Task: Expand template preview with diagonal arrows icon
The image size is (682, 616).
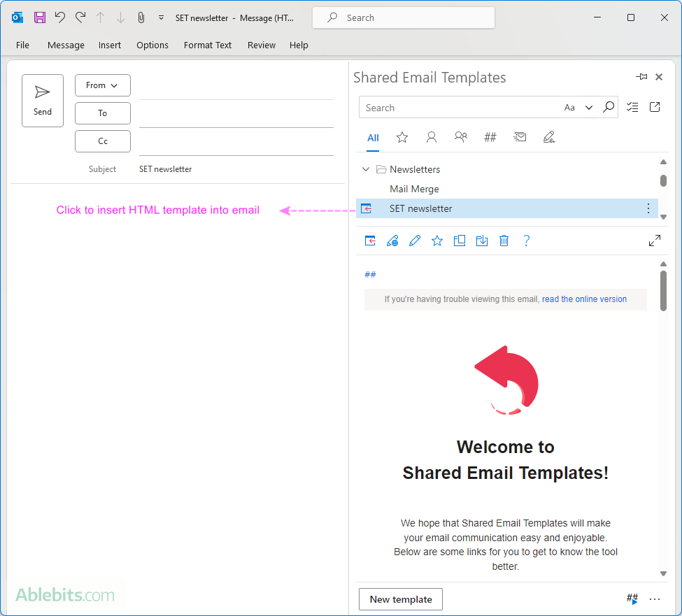Action: coord(654,241)
